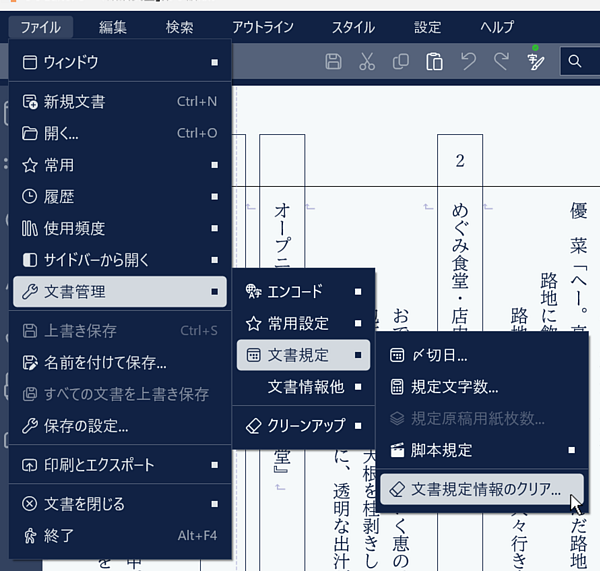This screenshot has width=600, height=571.
Task: Open the ウィンドウ submenu
Action: 120,62
